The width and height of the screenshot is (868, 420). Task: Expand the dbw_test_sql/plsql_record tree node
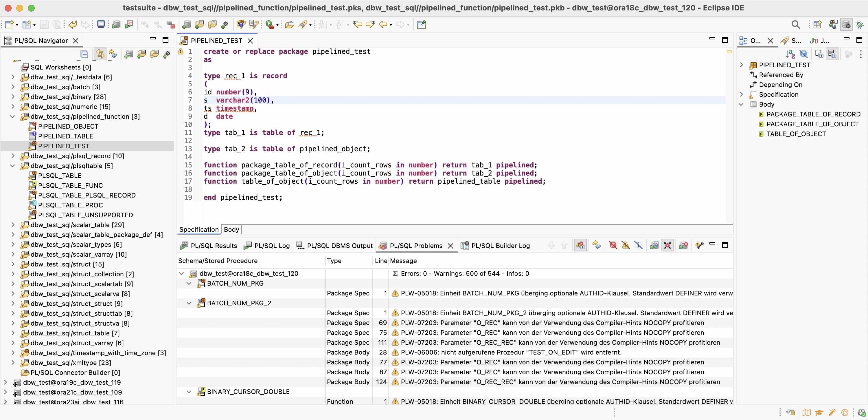tap(13, 156)
